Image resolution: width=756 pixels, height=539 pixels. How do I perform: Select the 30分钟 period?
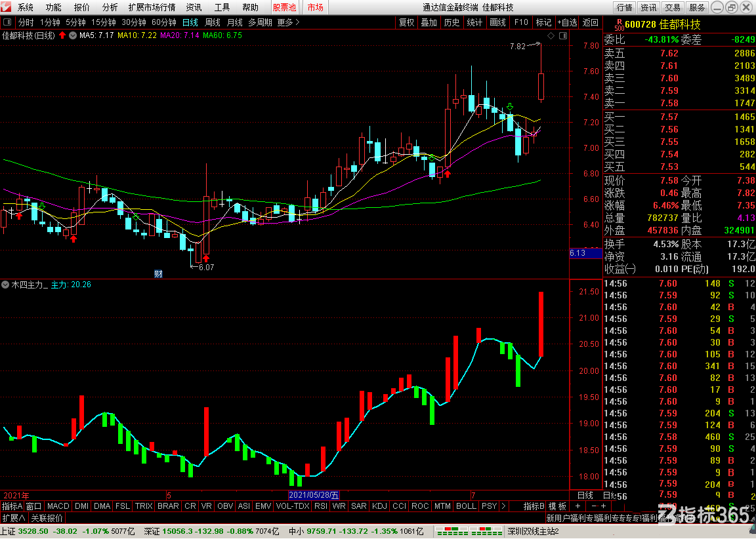pyautogui.click(x=134, y=23)
